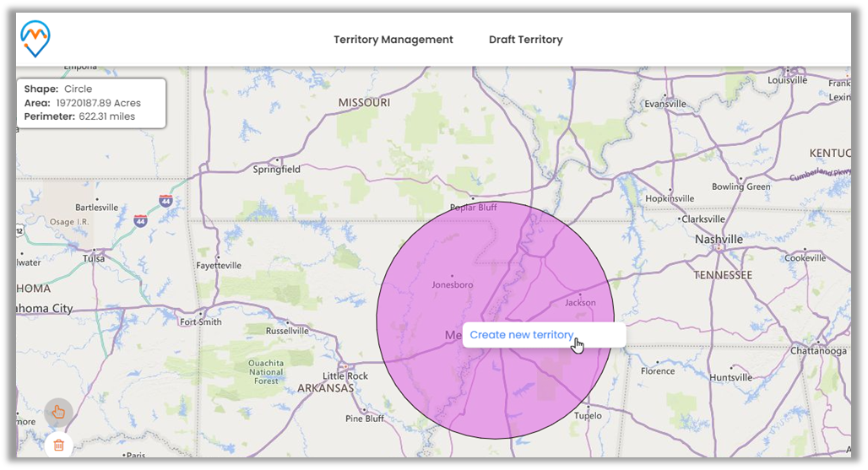Click the orange hand pointer tool
The width and height of the screenshot is (868, 470).
pyautogui.click(x=58, y=412)
